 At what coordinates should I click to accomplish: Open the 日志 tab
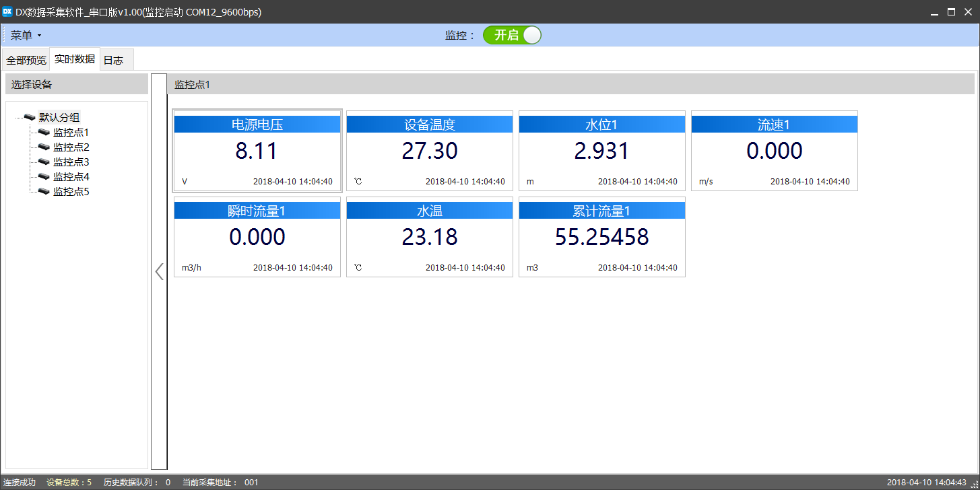[113, 60]
